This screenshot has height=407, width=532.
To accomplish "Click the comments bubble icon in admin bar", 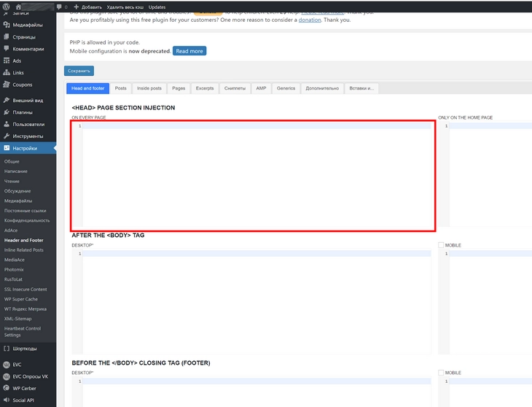I will click(59, 7).
